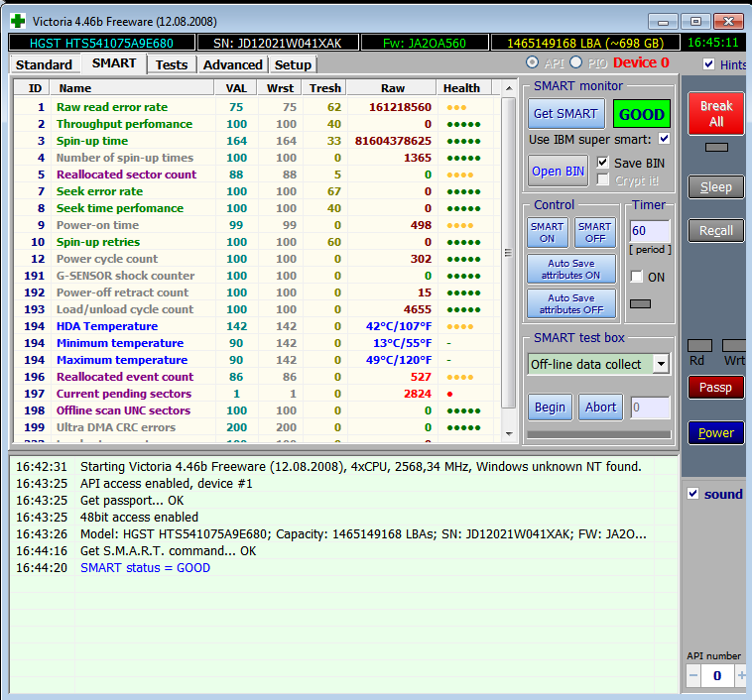Click the Name column header
The image size is (752, 700).
132,88
